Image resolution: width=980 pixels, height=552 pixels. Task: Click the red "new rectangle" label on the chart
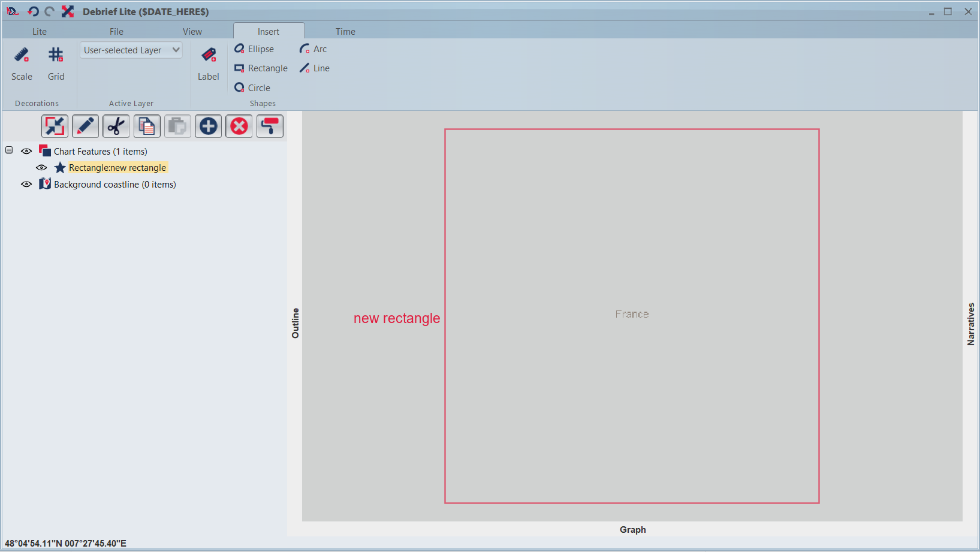click(x=397, y=318)
